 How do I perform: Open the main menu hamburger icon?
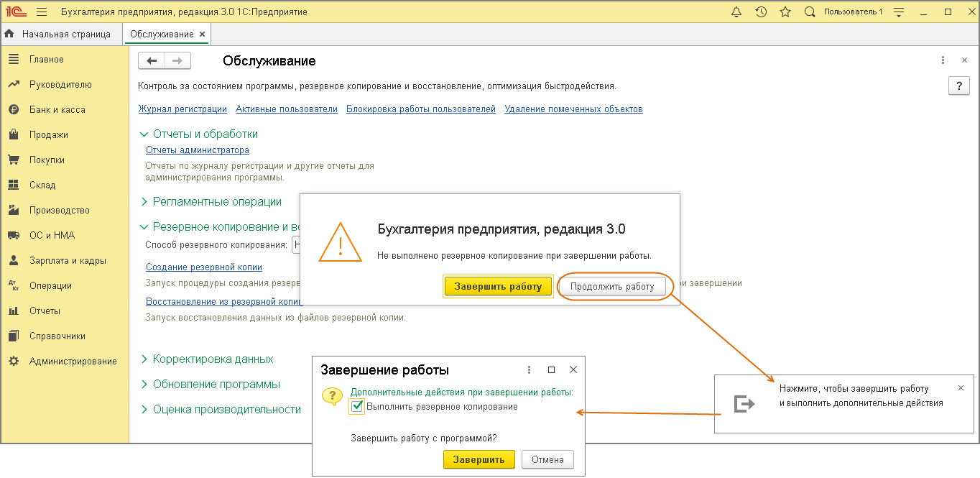pos(41,12)
